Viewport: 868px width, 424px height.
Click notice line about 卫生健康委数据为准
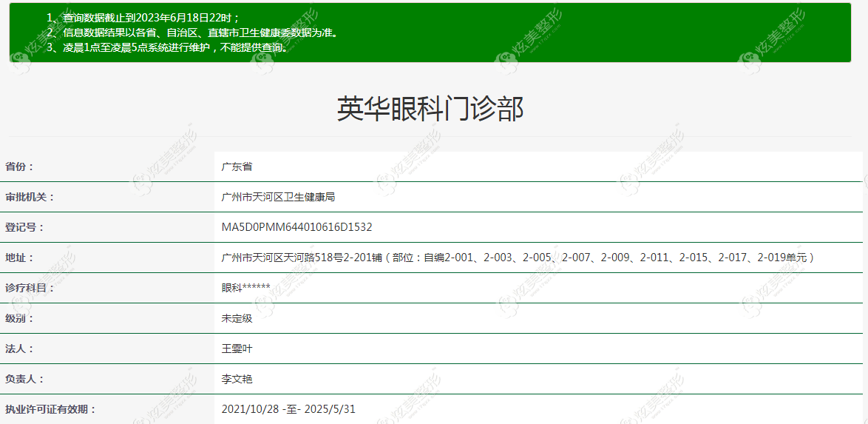click(x=192, y=33)
